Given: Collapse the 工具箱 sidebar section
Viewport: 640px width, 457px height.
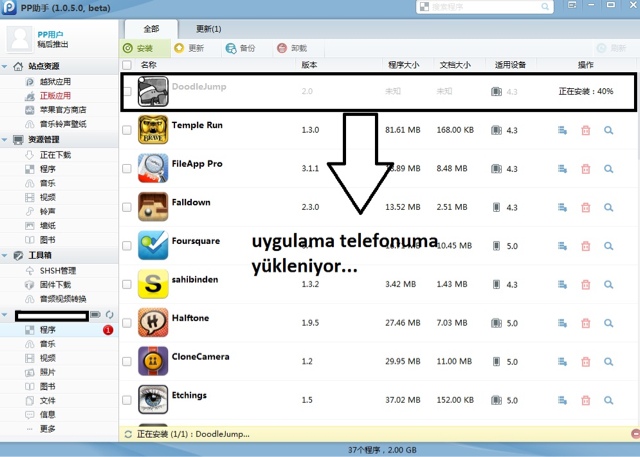Looking at the screenshot, I should 4,255.
